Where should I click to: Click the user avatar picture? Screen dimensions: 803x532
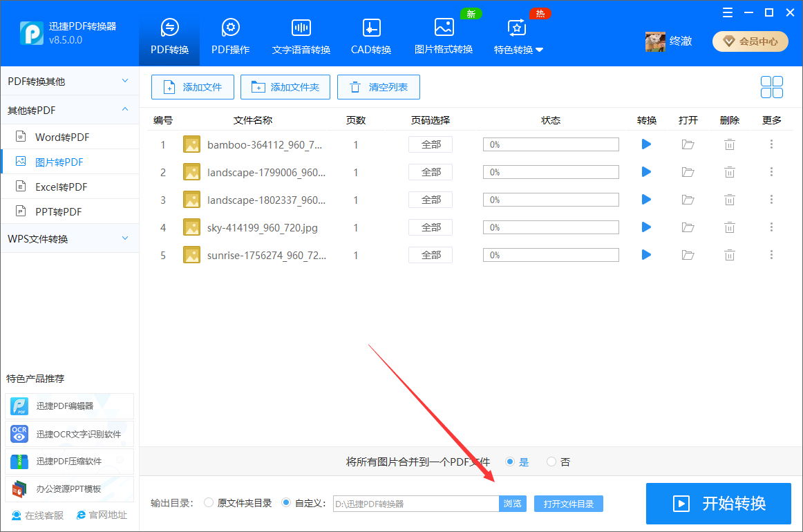656,41
